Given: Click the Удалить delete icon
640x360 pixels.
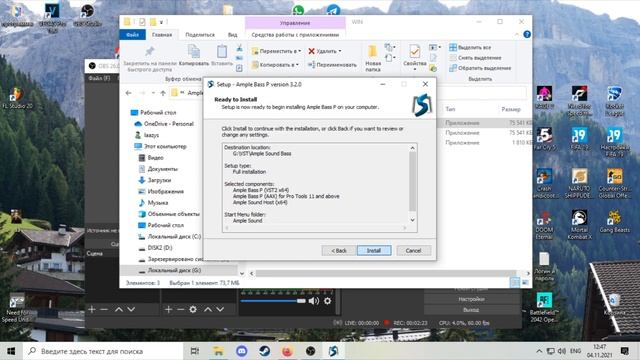Looking at the screenshot, I should (311, 51).
